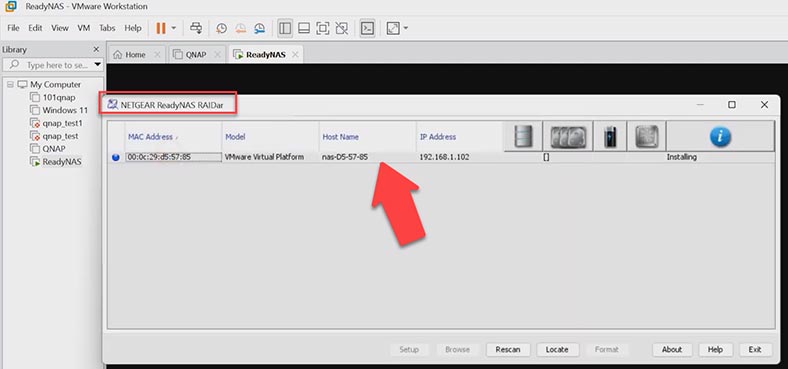The width and height of the screenshot is (788, 369).
Task: Open the VM menu
Action: [83, 28]
